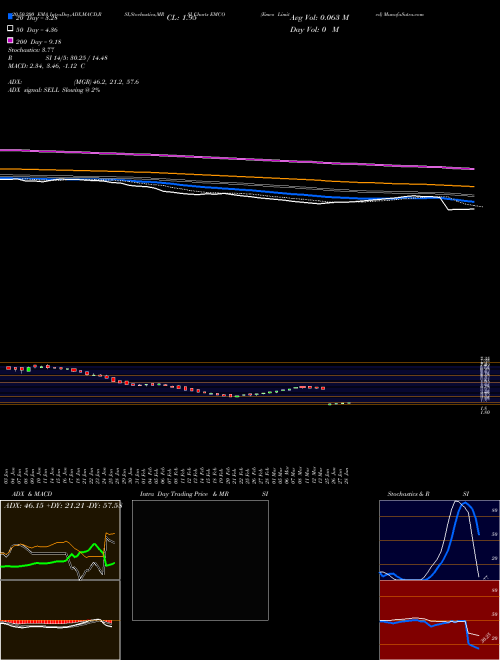The height and width of the screenshot is (660, 500).
Task: Click the blue 20 Day legend swatch
Action: [10, 16]
